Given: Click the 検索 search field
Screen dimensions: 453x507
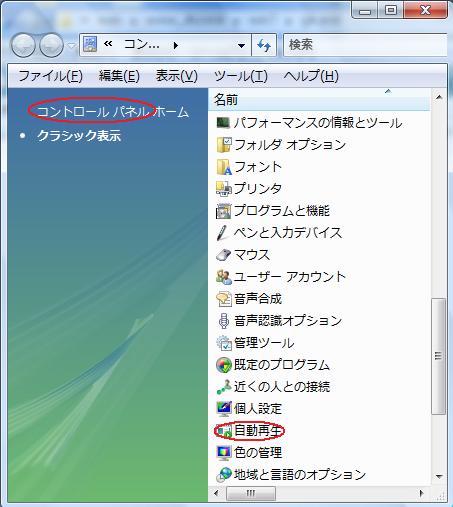Looking at the screenshot, I should pos(365,45).
